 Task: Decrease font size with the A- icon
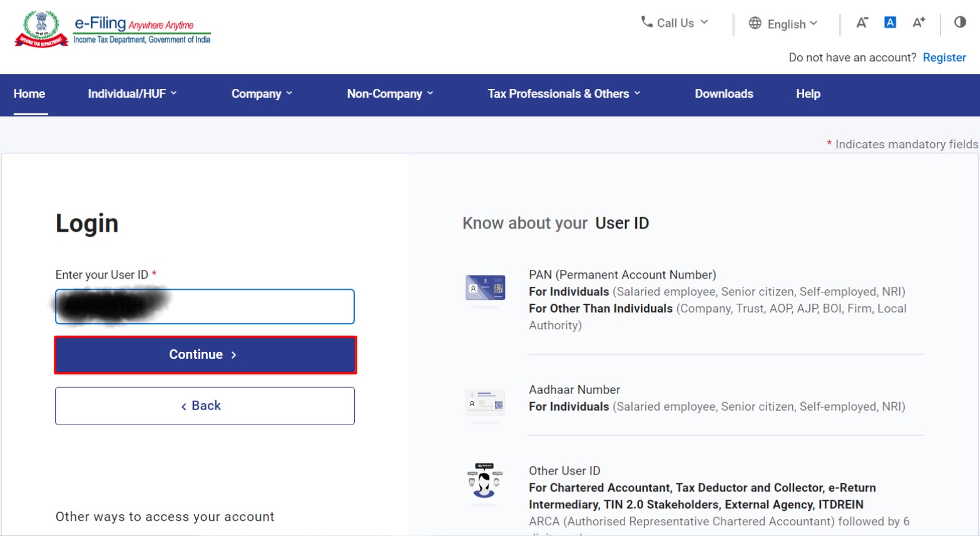coord(862,23)
